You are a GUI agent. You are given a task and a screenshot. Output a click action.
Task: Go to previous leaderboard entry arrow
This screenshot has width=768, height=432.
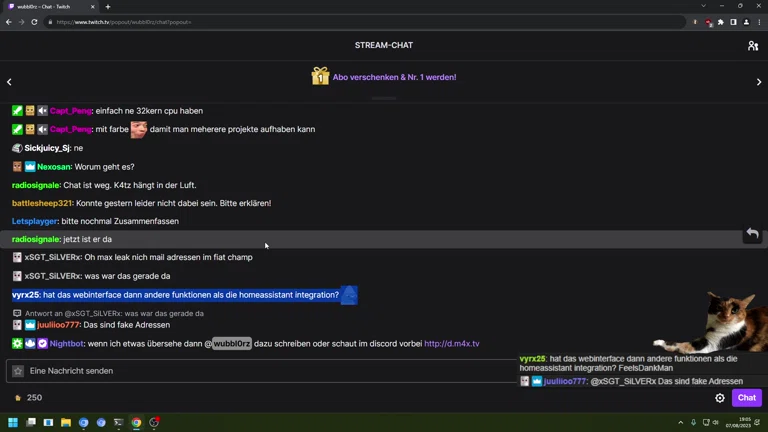point(9,82)
